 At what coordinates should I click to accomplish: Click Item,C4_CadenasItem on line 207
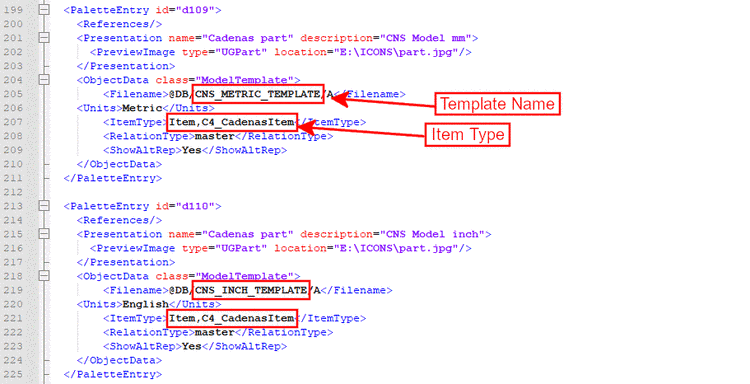point(232,122)
